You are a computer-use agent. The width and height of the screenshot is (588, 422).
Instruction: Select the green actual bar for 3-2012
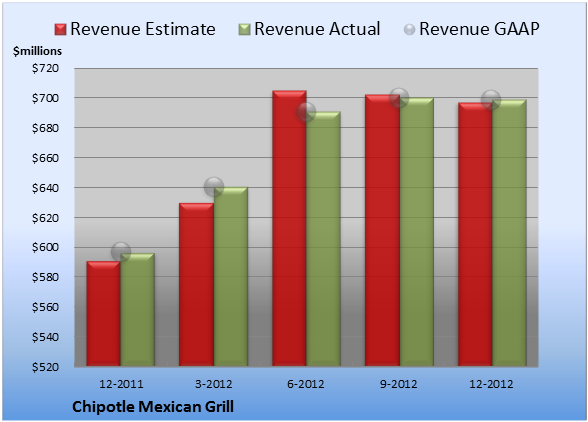(231, 276)
